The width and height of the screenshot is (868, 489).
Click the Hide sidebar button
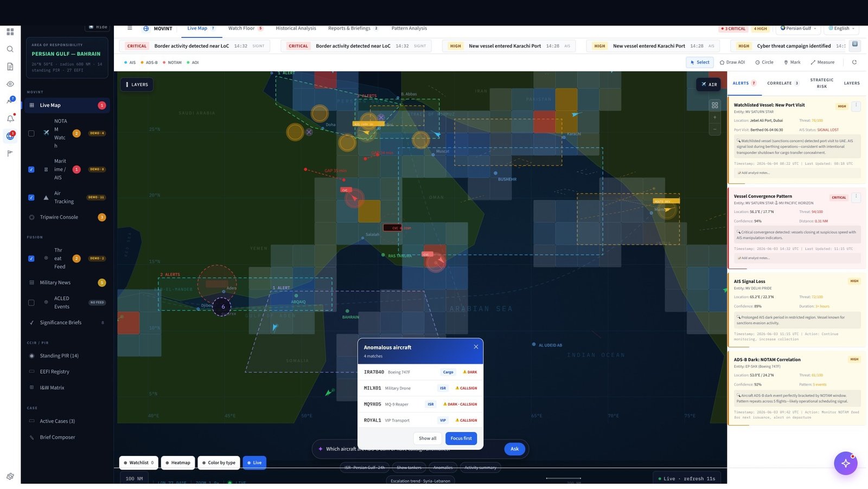tap(98, 27)
